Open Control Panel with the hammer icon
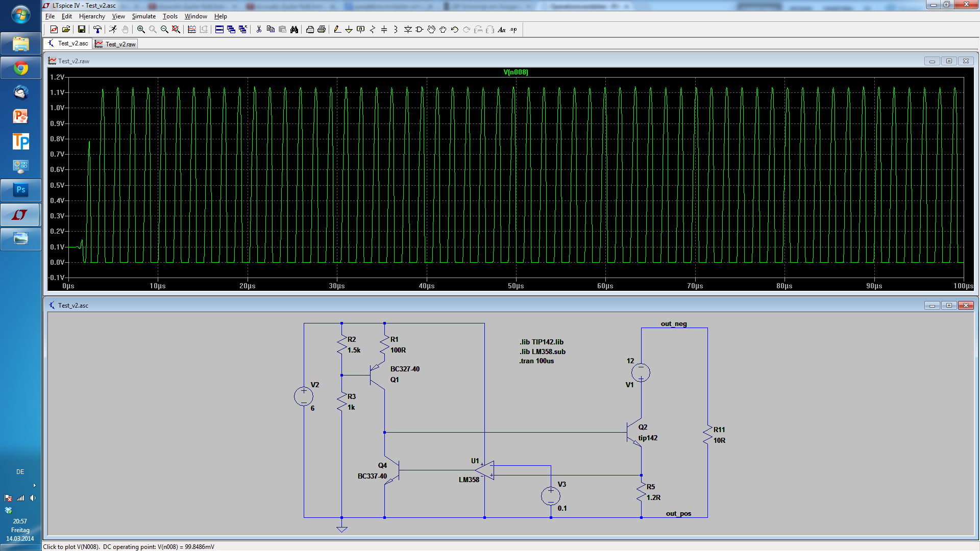 pos(97,30)
